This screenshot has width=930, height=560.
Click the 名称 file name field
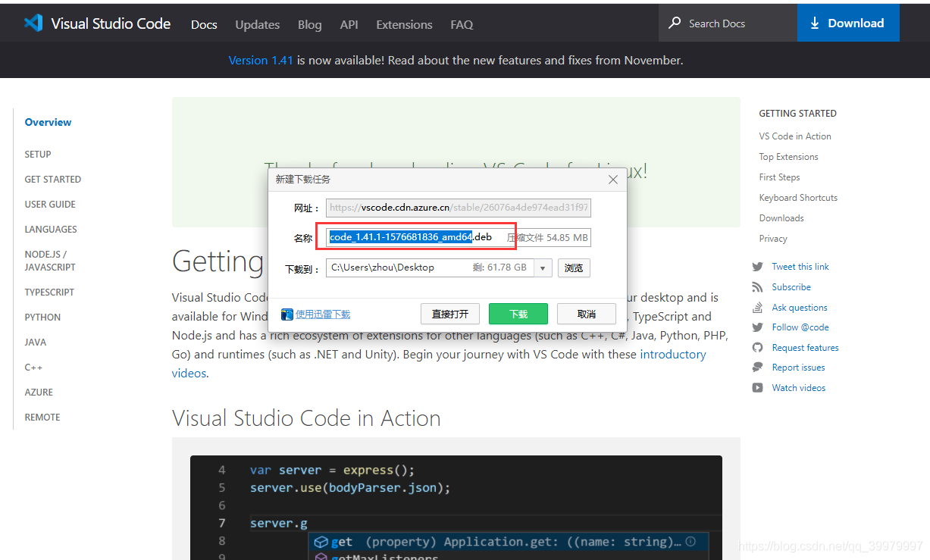(459, 237)
